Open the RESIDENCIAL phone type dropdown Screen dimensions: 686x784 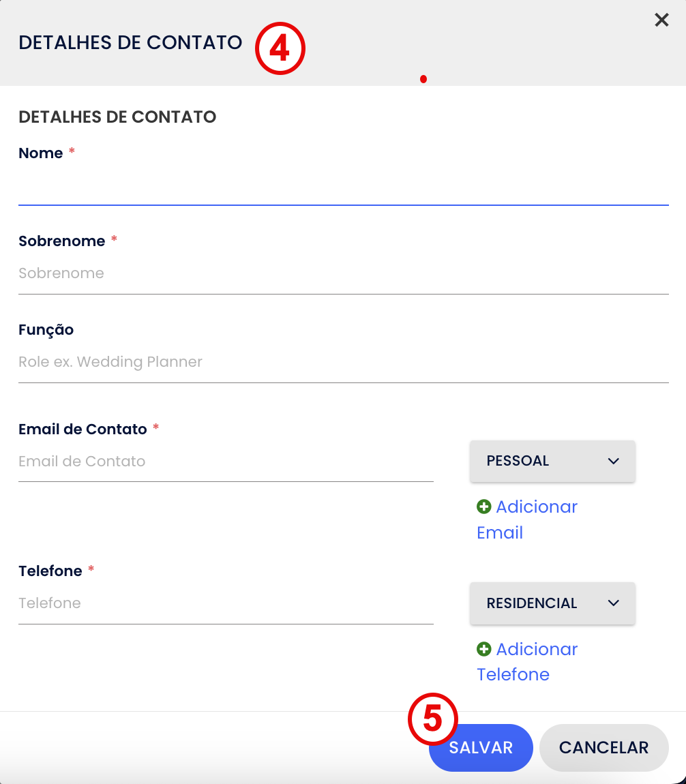click(552, 603)
